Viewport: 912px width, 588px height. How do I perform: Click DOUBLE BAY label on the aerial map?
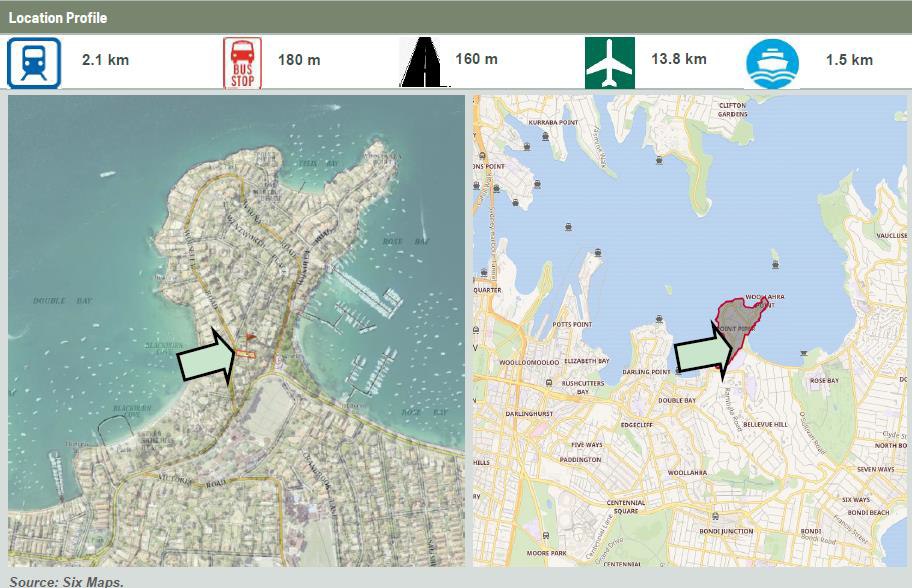pos(62,301)
